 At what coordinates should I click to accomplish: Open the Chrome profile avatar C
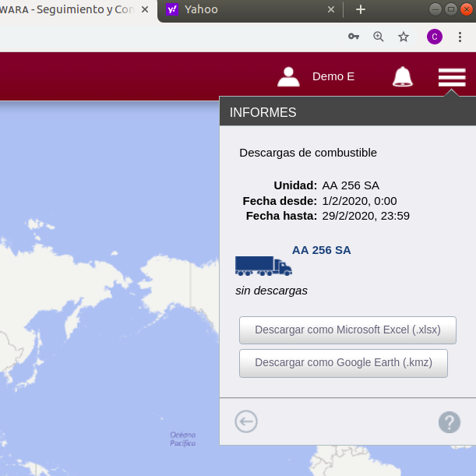pyautogui.click(x=435, y=37)
